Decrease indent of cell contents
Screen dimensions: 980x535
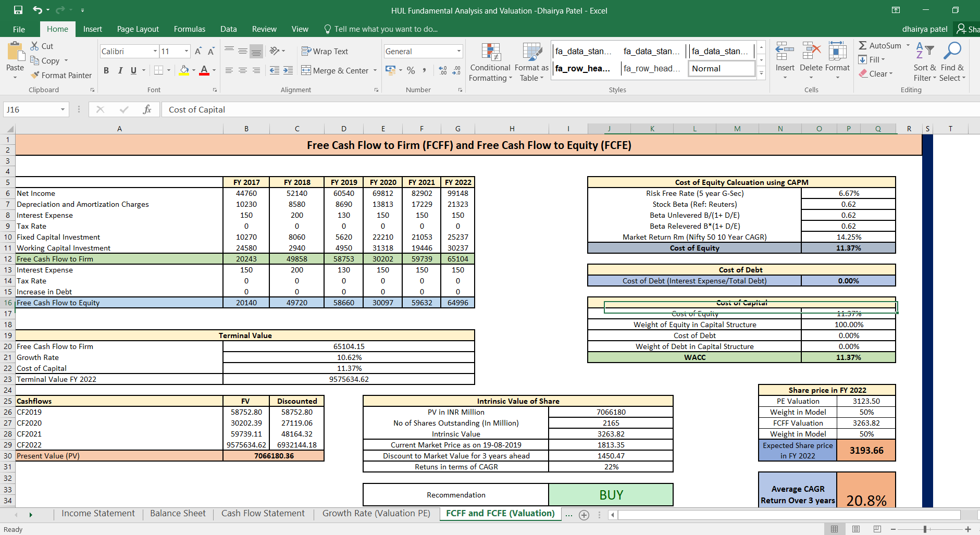tap(275, 70)
